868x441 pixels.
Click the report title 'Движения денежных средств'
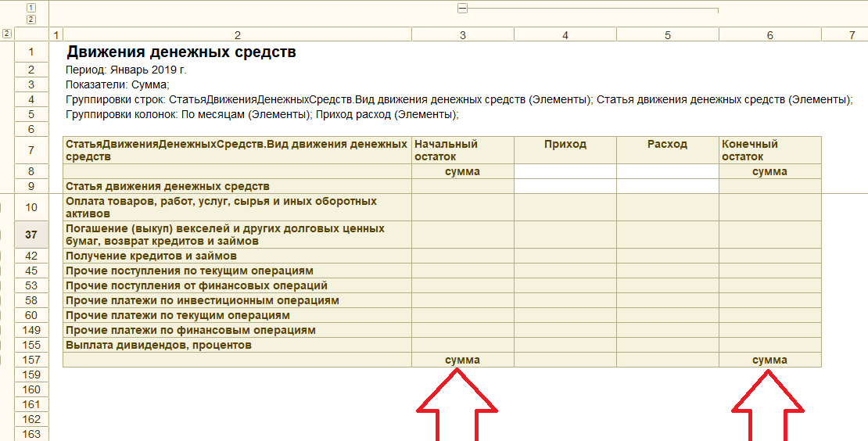tap(181, 52)
